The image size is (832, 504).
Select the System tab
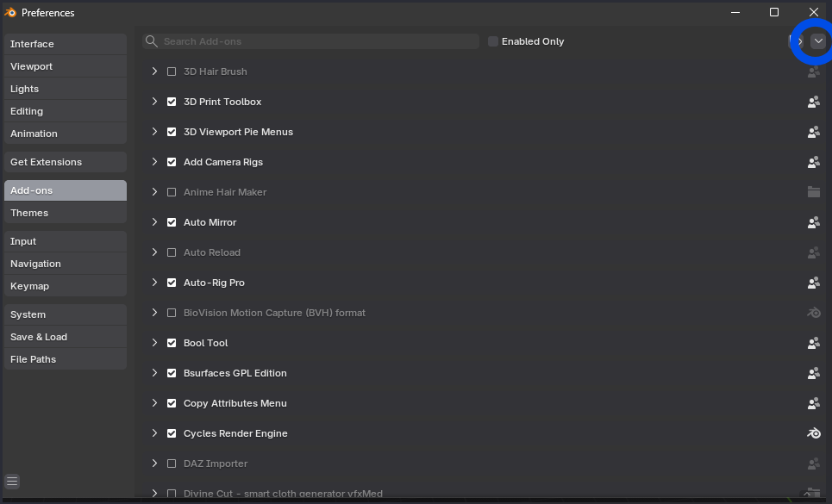[x=66, y=314]
